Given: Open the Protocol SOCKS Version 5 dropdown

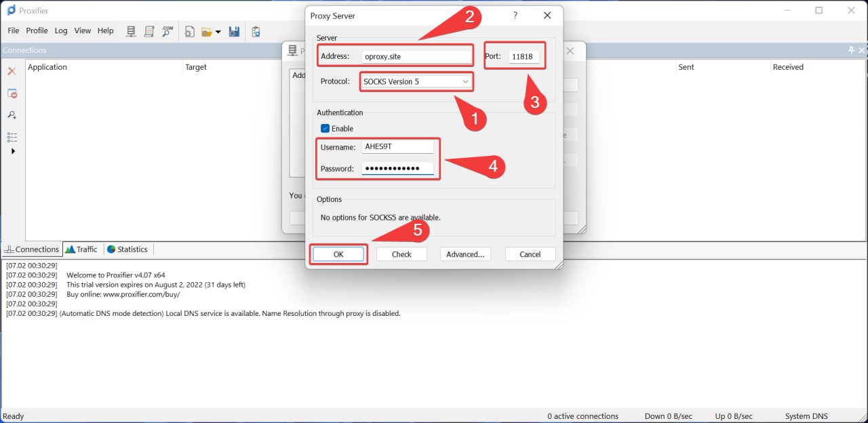Looking at the screenshot, I should (416, 81).
